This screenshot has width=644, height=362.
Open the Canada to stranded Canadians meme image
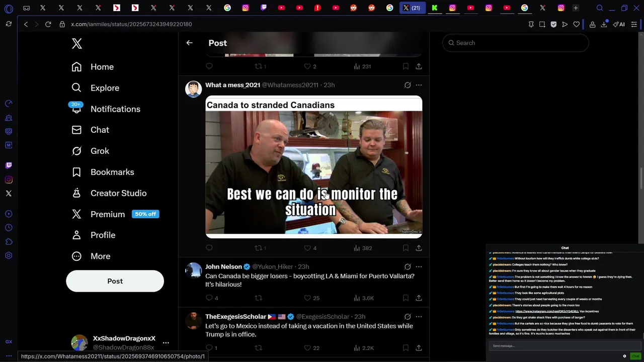(313, 166)
